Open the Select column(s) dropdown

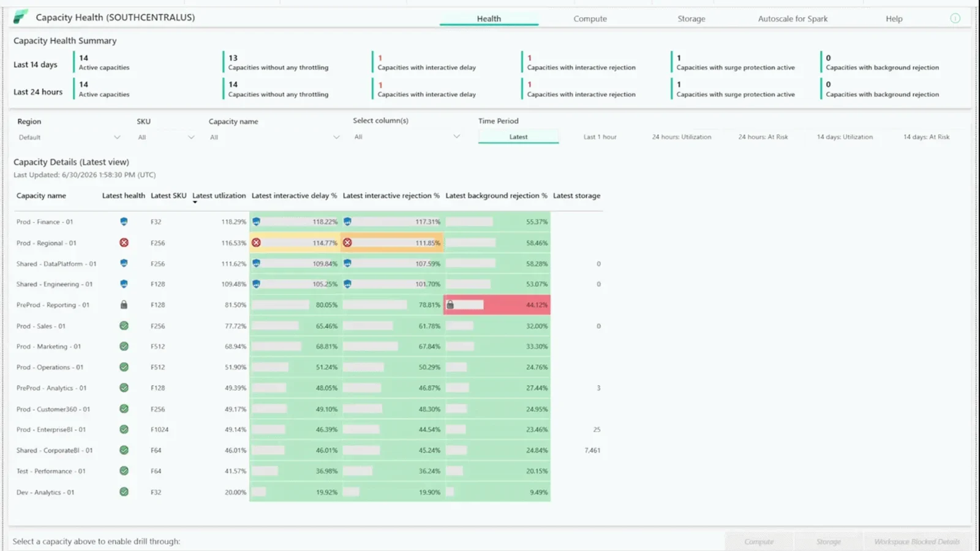tap(407, 137)
